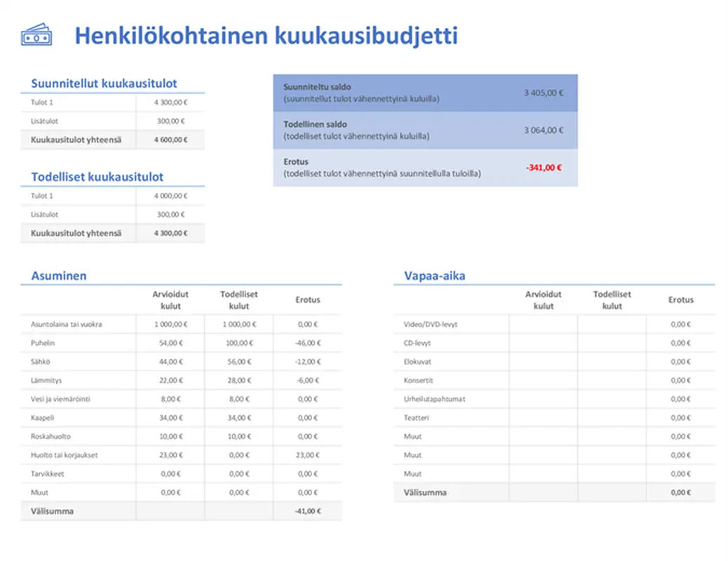The height and width of the screenshot is (561, 728).
Task: Select the 3 405,00 € planned balance
Action: tap(544, 93)
